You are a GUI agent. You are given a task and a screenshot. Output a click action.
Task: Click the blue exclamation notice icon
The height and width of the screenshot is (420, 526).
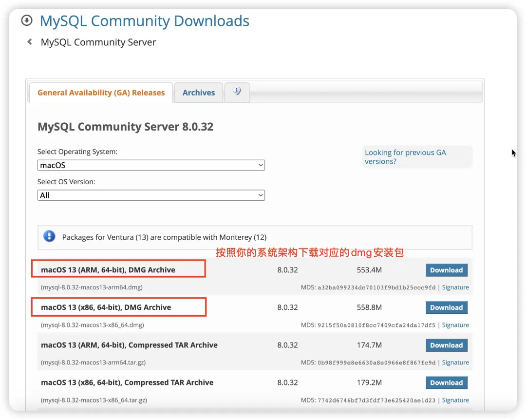(x=49, y=236)
